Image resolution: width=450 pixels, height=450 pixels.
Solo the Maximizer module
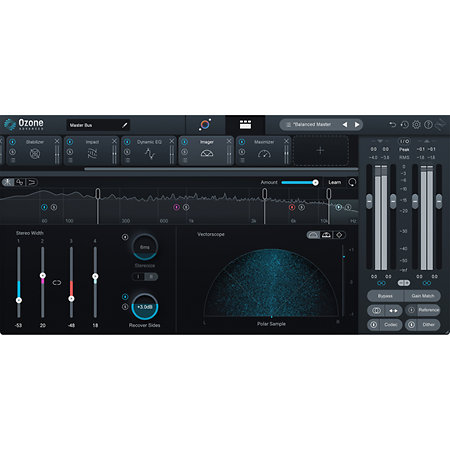[x=242, y=152]
